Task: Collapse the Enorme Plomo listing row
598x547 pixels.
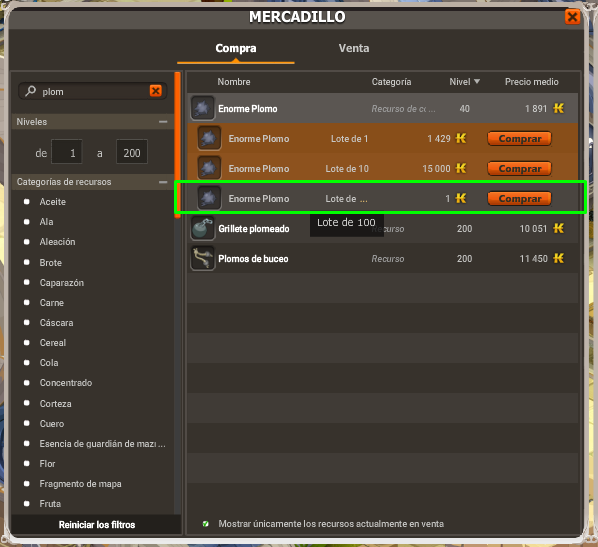Action: pos(383,108)
